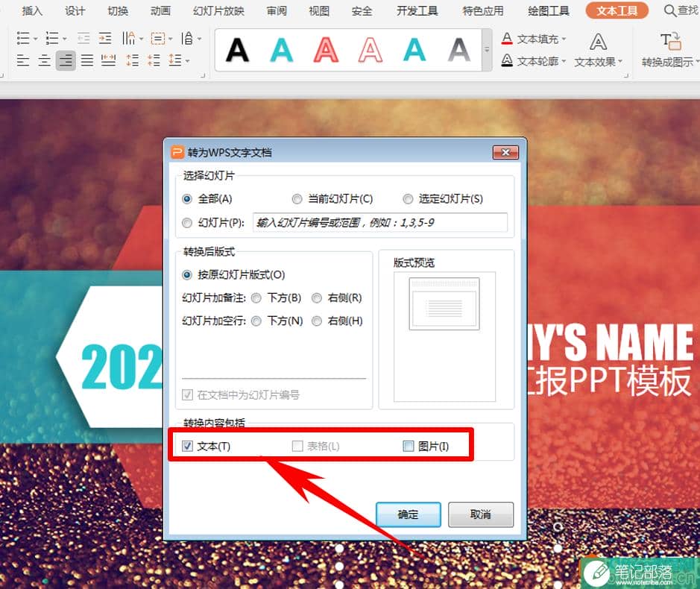Select 按原幻灯片版式(O) layout option
The height and width of the screenshot is (589, 700).
(x=187, y=274)
